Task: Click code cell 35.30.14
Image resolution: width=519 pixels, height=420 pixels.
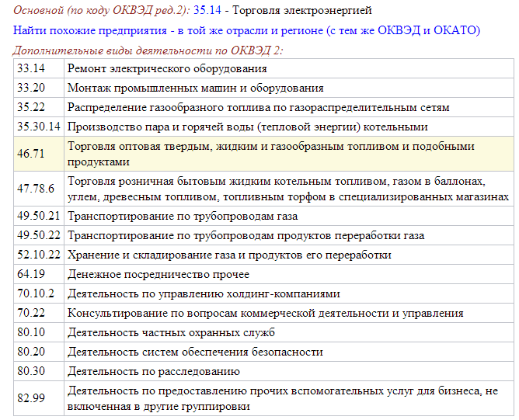Action: (x=39, y=127)
